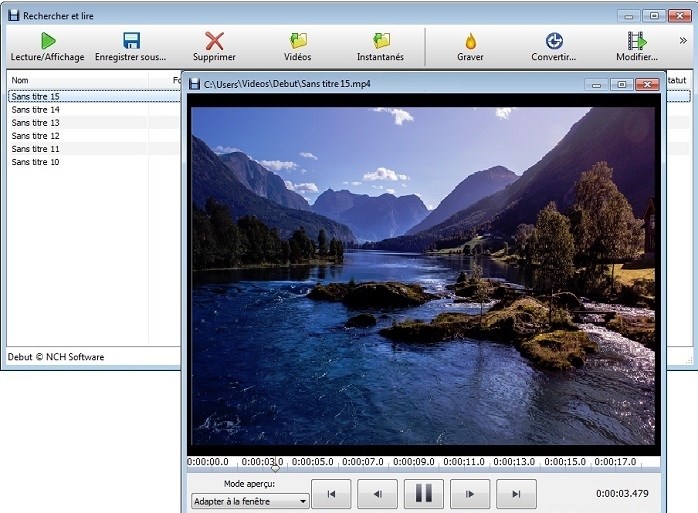Click Debut © NCH Software status text
Image resolution: width=698 pixels, height=513 pixels.
click(x=56, y=357)
